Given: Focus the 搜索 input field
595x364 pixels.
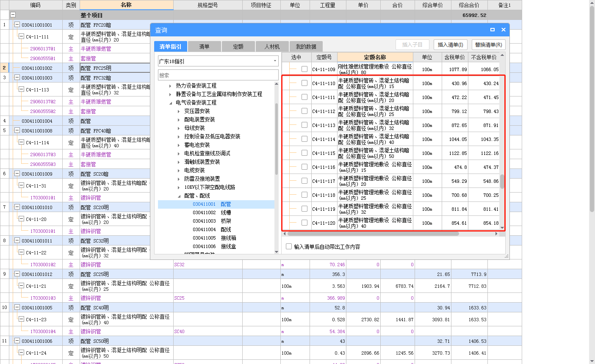Looking at the screenshot, I should [x=218, y=75].
